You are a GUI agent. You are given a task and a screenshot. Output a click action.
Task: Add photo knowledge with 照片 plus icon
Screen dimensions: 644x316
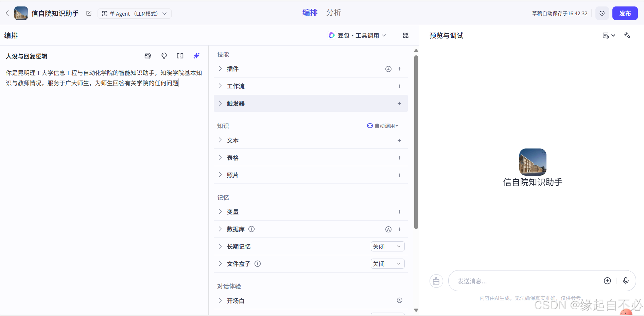[399, 175]
